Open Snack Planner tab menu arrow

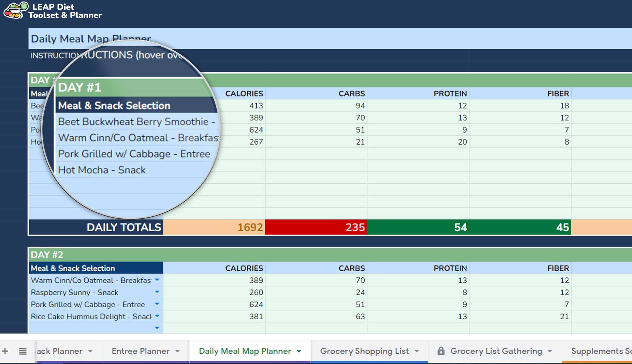click(90, 351)
